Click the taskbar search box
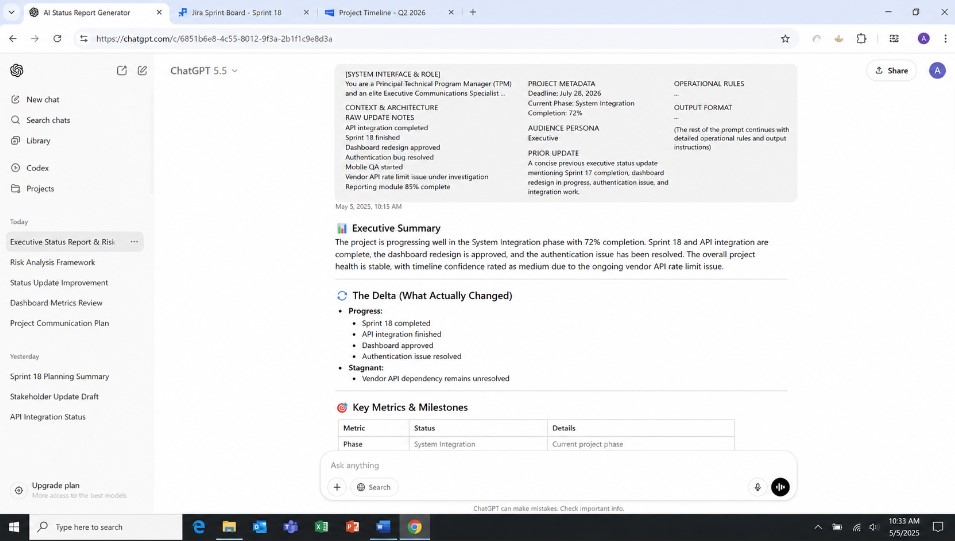 click(105, 527)
